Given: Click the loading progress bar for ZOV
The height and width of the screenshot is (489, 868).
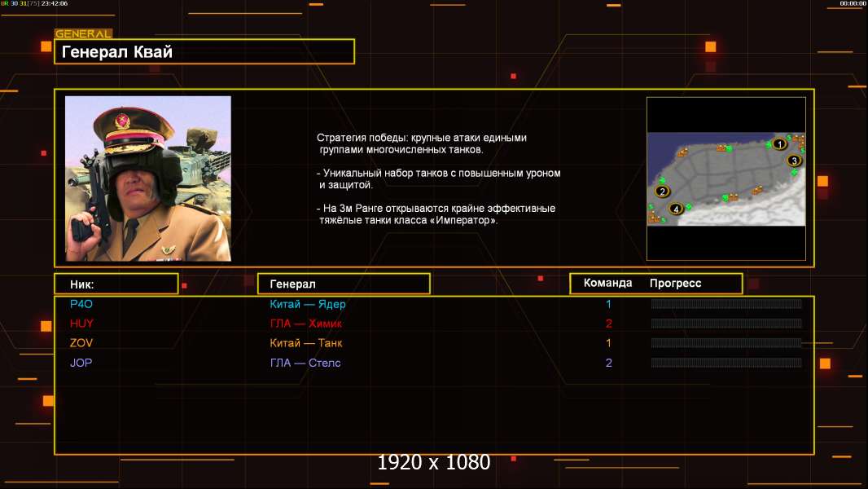Looking at the screenshot, I should click(726, 343).
